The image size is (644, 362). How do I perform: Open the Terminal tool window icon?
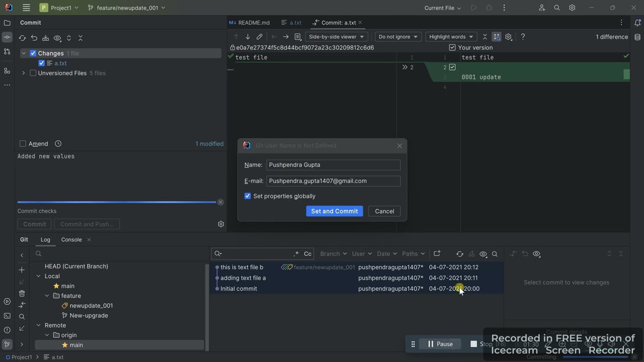point(7,316)
